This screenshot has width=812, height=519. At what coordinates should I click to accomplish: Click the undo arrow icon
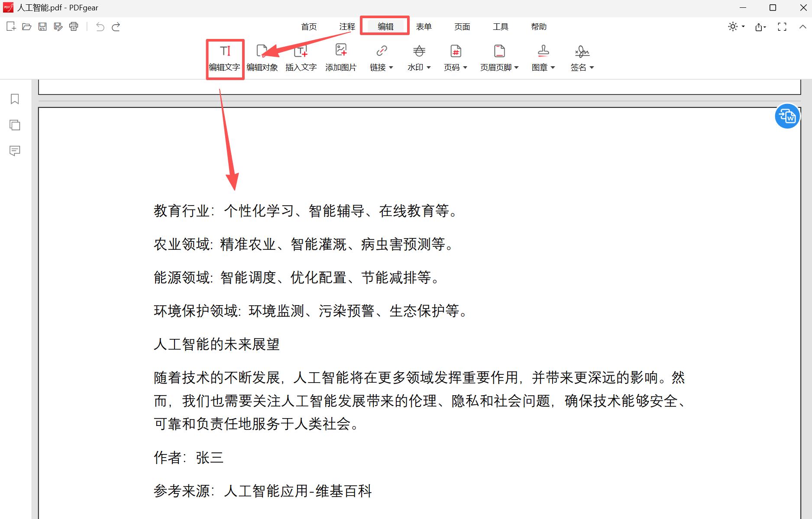point(100,26)
